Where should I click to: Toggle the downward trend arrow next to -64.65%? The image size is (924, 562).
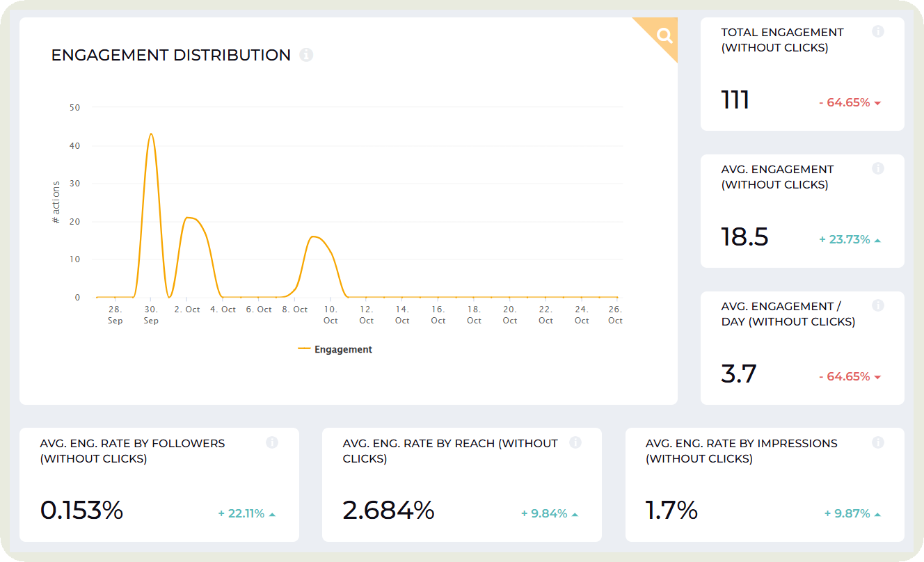pyautogui.click(x=879, y=102)
